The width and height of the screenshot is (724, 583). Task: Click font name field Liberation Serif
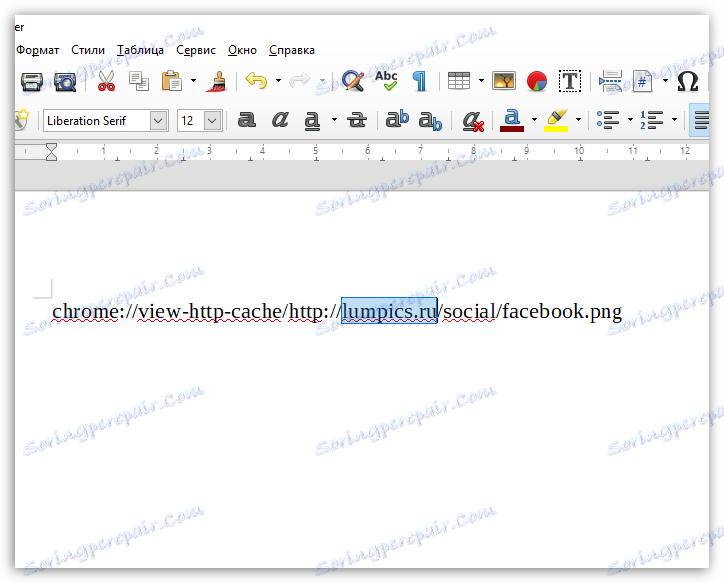pos(97,121)
